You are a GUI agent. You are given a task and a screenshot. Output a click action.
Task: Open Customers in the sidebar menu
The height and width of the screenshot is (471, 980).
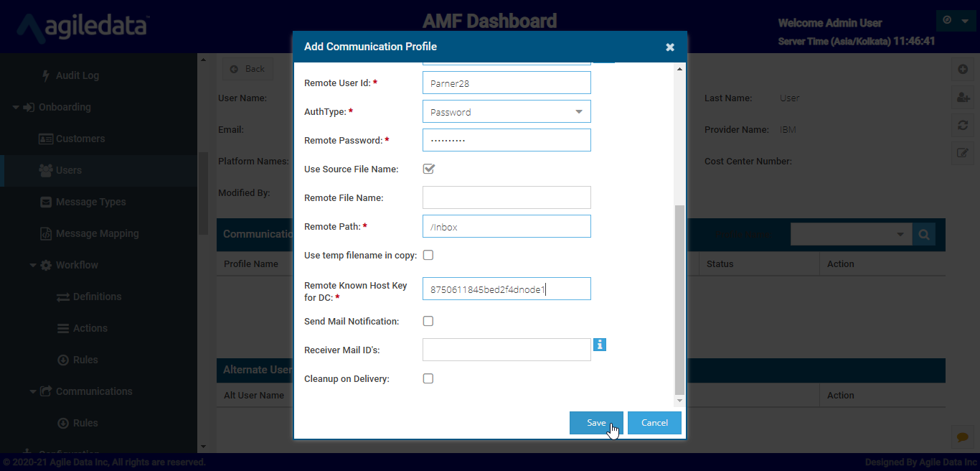(80, 139)
